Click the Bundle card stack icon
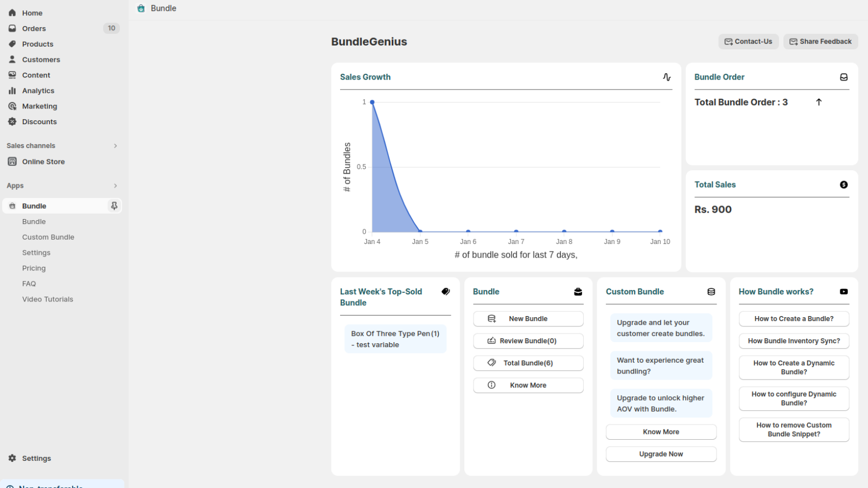Viewport: 868px width, 488px height. pos(578,292)
